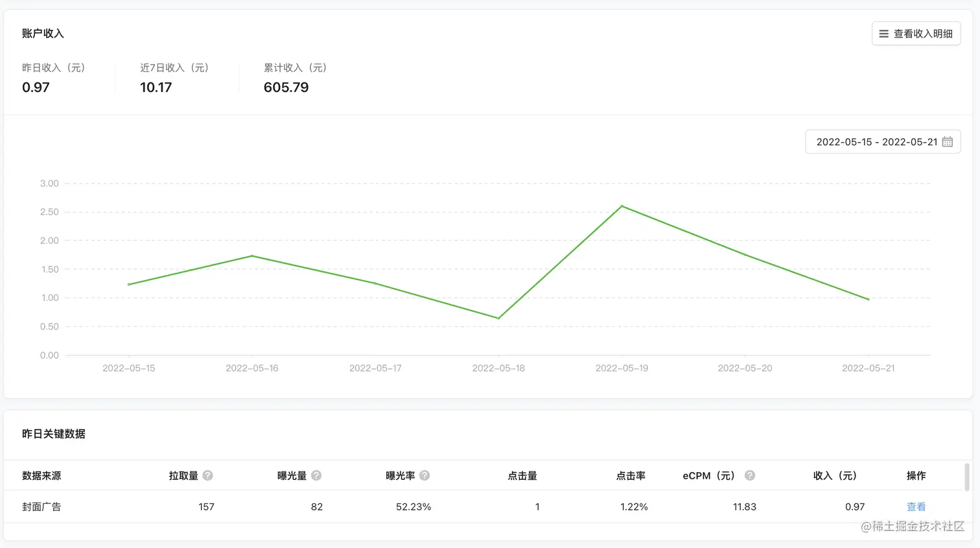The width and height of the screenshot is (980, 548).
Task: Click the 11.83 eCPM cell
Action: coord(745,506)
